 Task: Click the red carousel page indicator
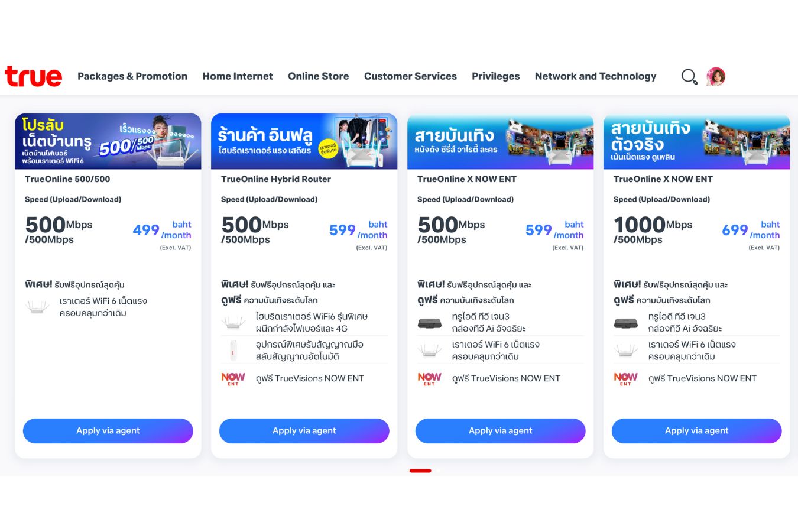(420, 471)
